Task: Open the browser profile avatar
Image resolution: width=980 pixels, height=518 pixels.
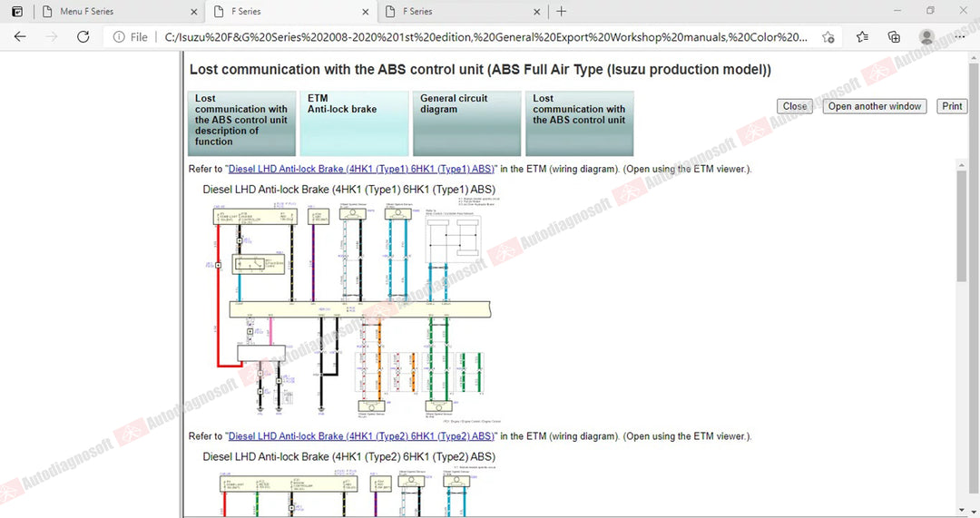Action: coord(927,37)
